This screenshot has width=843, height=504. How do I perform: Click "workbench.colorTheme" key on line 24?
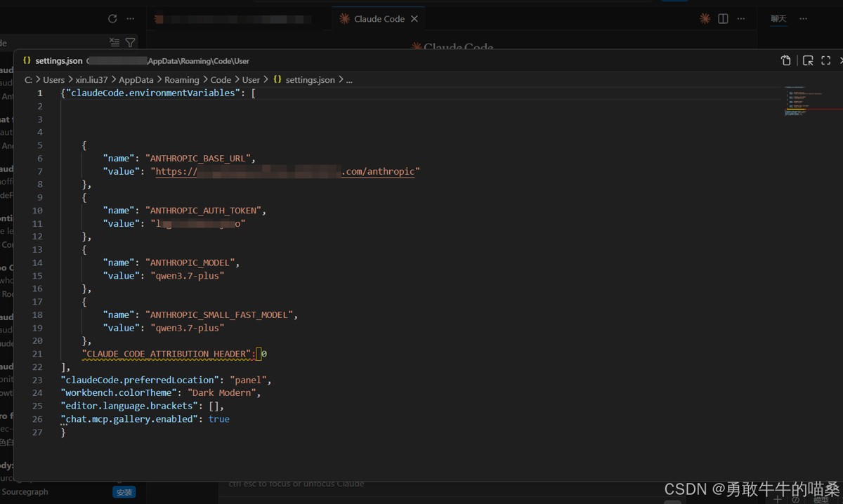click(118, 393)
